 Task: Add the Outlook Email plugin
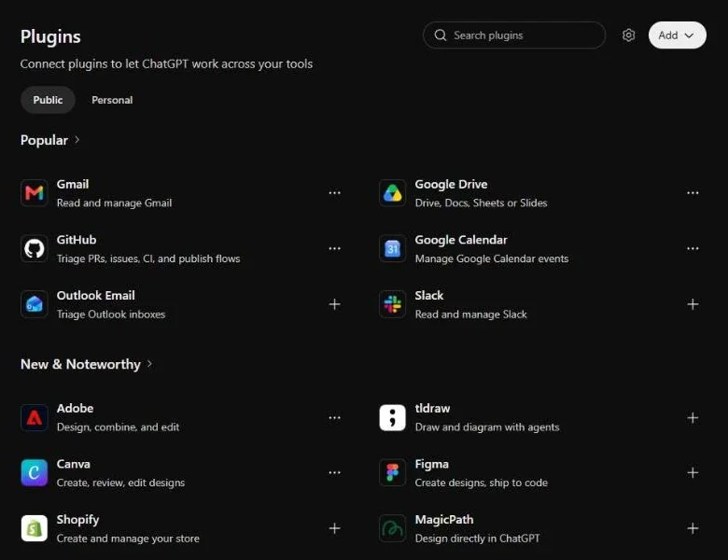tap(335, 304)
